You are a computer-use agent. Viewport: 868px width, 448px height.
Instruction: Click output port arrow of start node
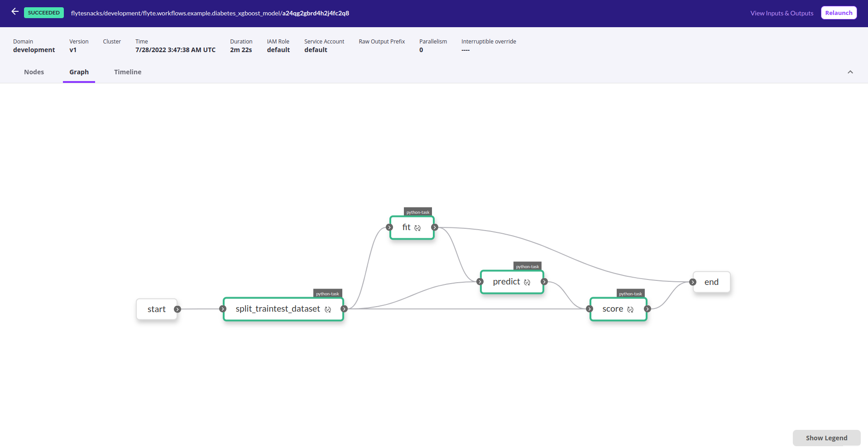177,309
